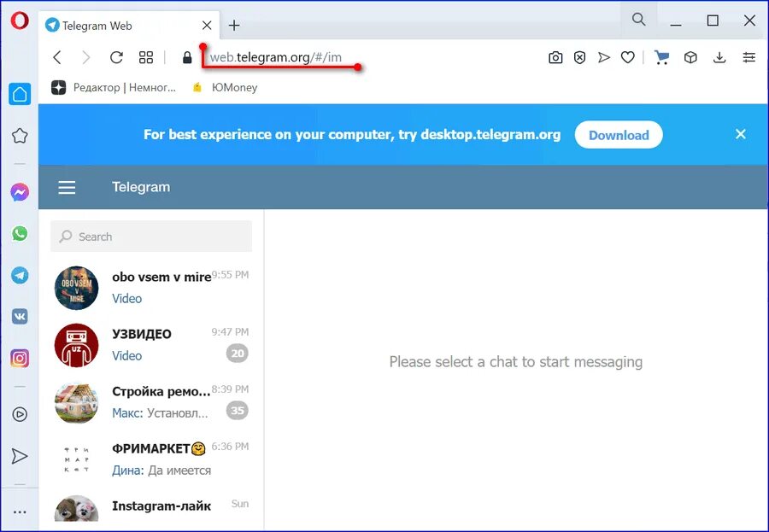769x532 pixels.
Task: Open WhatsApp in the sidebar
Action: [20, 233]
